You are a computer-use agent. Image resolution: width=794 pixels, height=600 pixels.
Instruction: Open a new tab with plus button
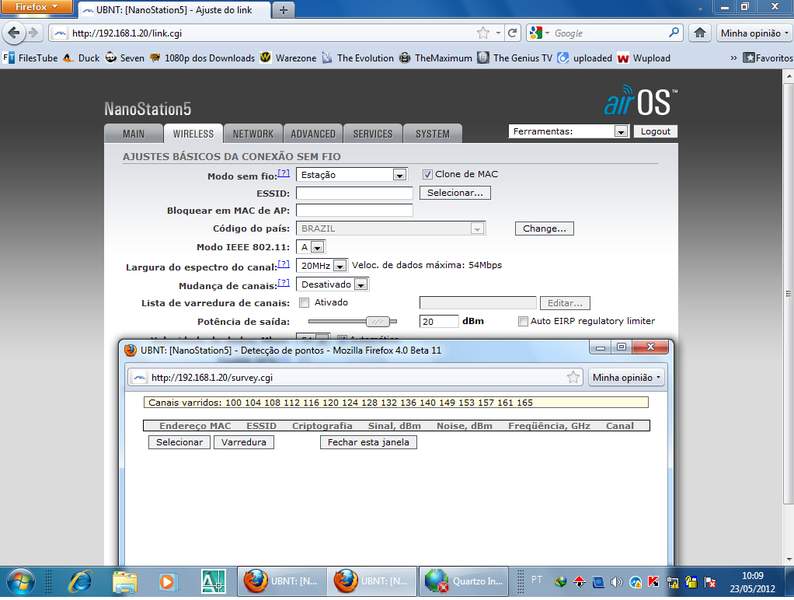284,10
